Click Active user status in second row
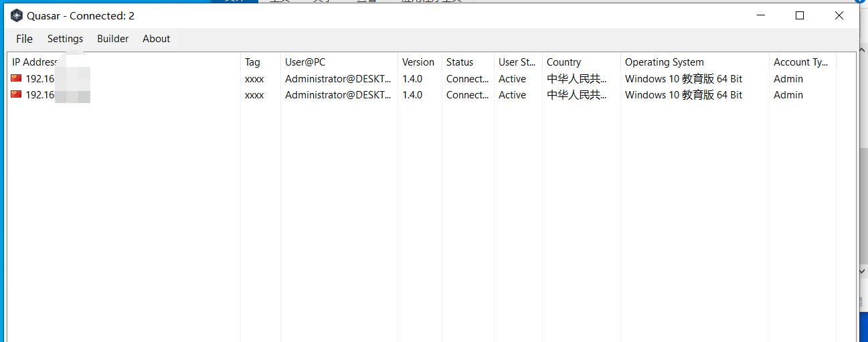This screenshot has width=868, height=342. (512, 95)
